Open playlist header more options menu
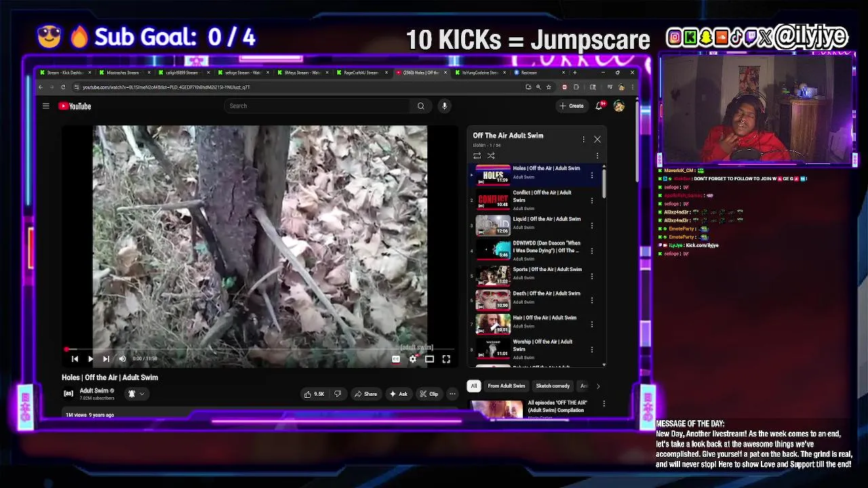868x488 pixels. point(583,139)
